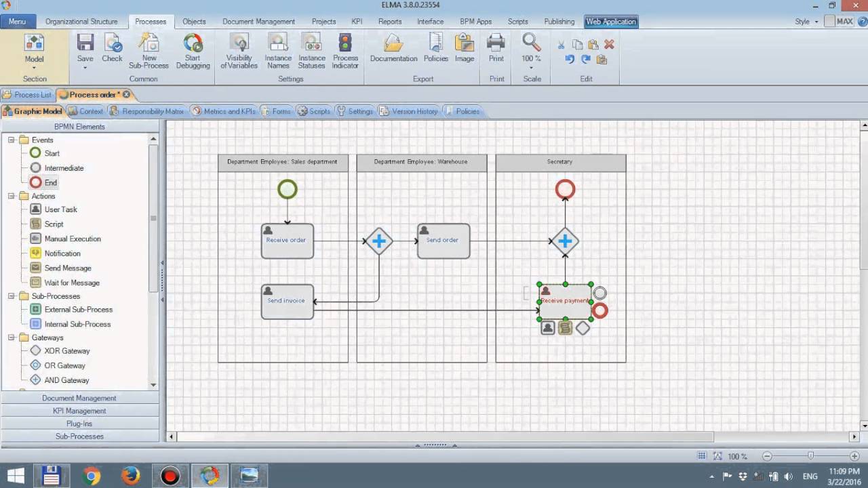The height and width of the screenshot is (488, 868).
Task: Choose the XOR Gateway element
Action: 60,351
